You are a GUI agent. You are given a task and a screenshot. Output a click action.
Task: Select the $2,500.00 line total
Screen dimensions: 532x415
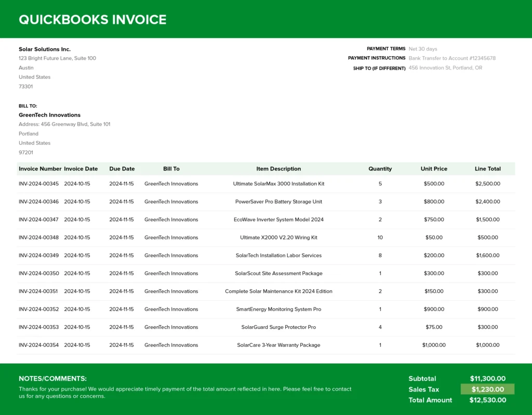(487, 183)
